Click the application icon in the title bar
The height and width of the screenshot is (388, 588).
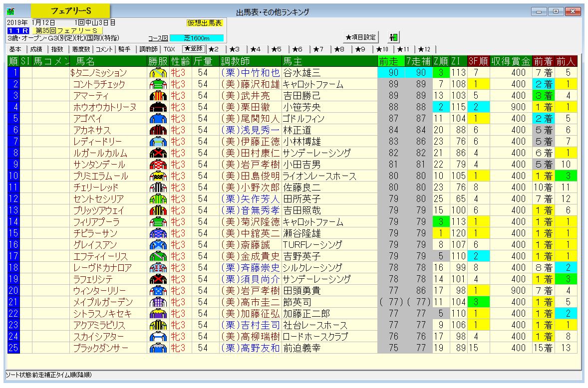click(x=10, y=11)
